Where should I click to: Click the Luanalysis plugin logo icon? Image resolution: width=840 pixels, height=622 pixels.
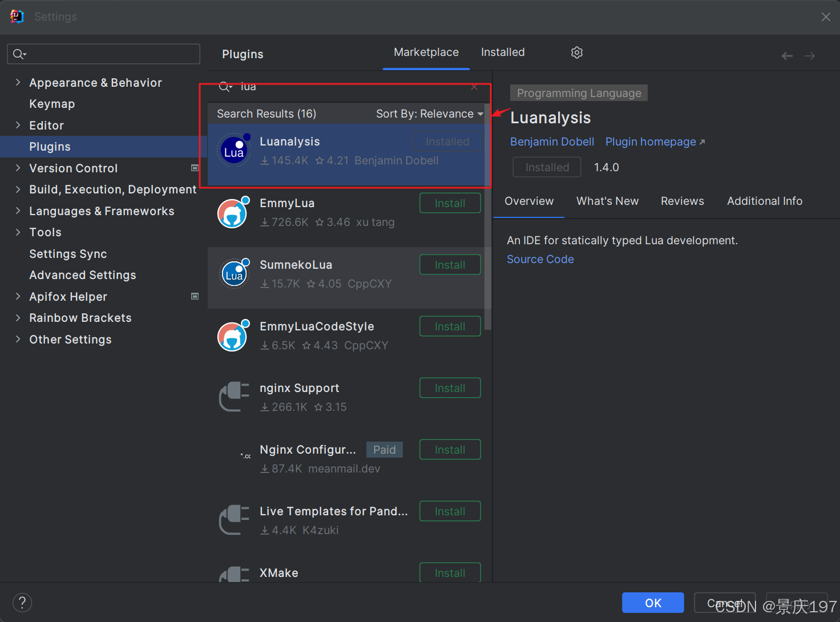235,150
